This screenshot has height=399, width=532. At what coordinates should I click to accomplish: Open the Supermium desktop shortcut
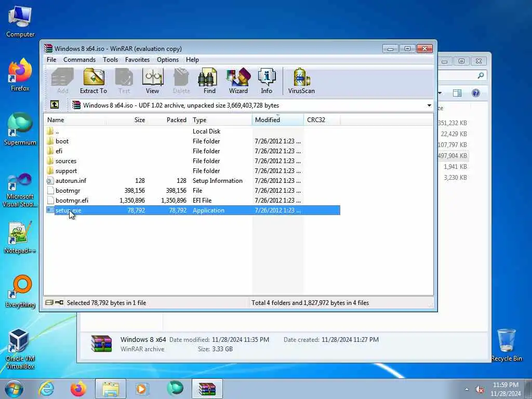[20, 129]
